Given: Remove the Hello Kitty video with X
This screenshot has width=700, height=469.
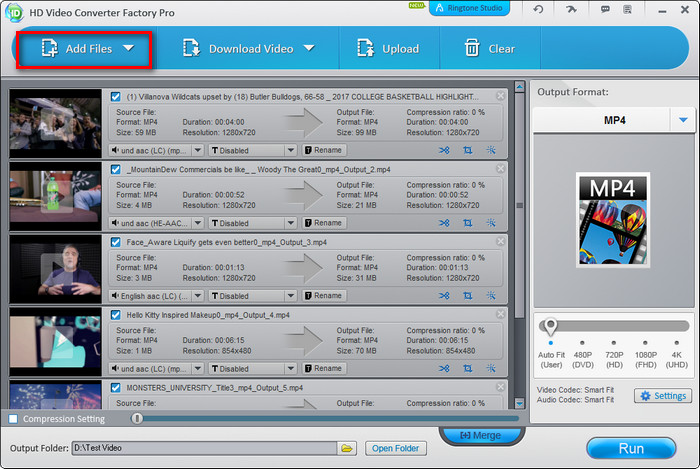Looking at the screenshot, I should click(500, 314).
